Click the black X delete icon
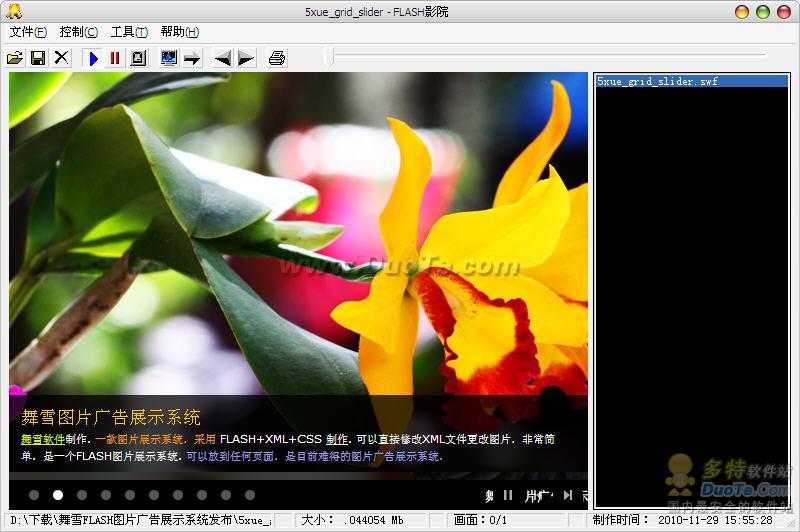 coord(61,58)
